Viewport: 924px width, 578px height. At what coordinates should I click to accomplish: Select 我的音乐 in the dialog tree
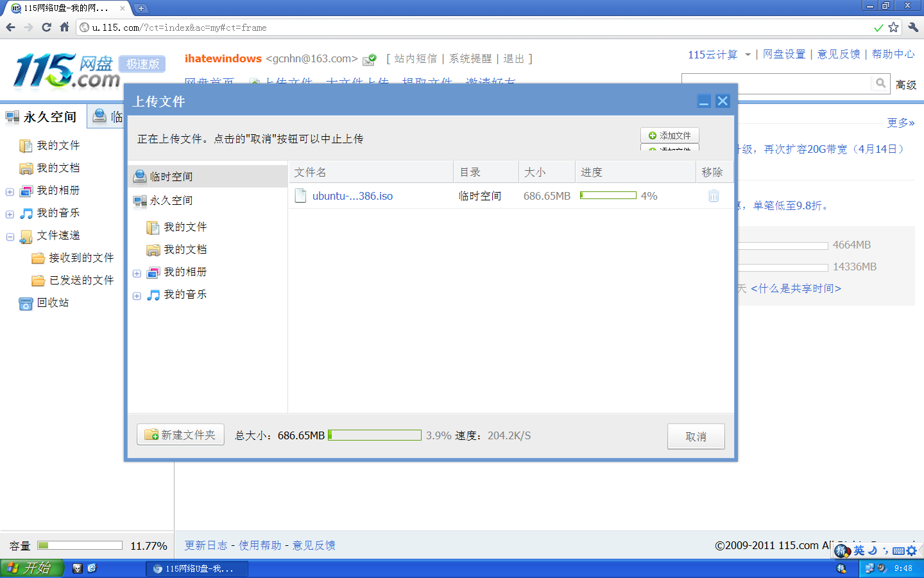tap(185, 294)
